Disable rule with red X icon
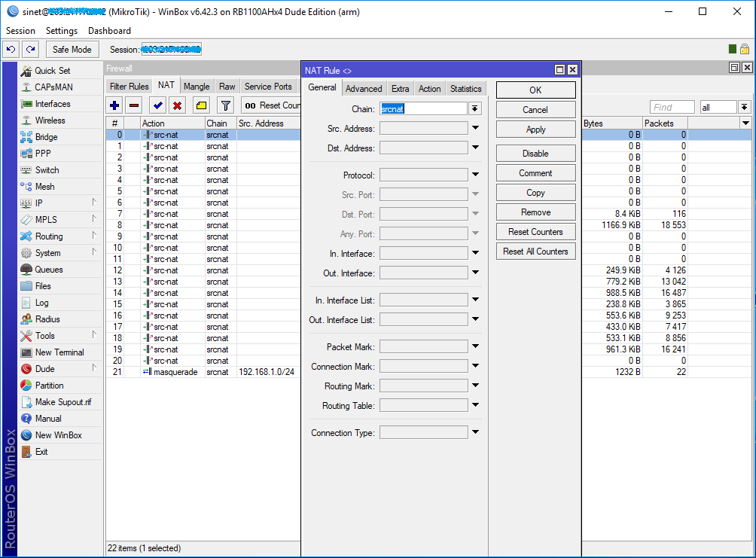Viewport: 756px width, 558px height. [x=178, y=105]
